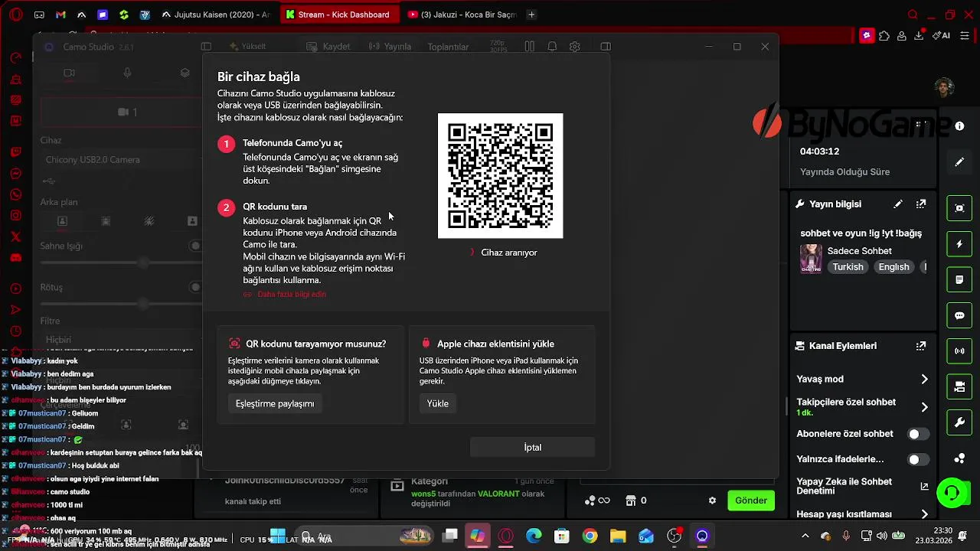The image size is (980, 551).
Task: Switch to the Jakuzi YouTube tab
Action: [x=463, y=15]
